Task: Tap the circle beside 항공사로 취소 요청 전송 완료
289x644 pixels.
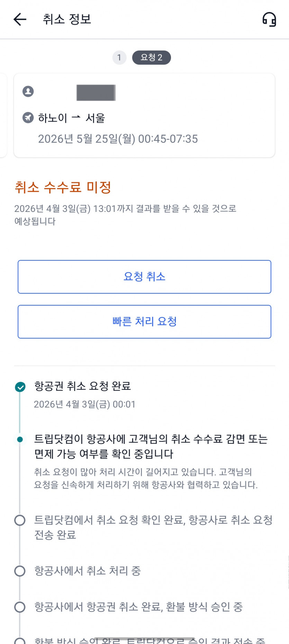Action: (x=20, y=520)
